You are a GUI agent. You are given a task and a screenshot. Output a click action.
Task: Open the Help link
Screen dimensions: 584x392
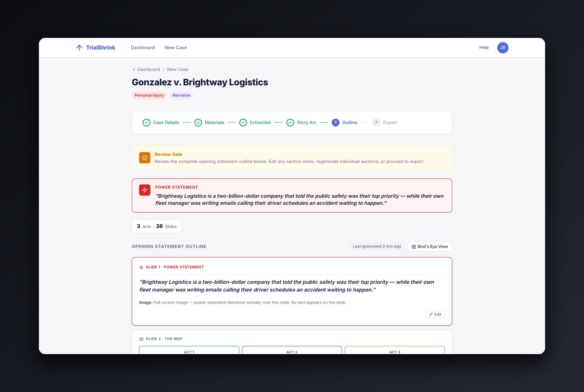click(484, 47)
